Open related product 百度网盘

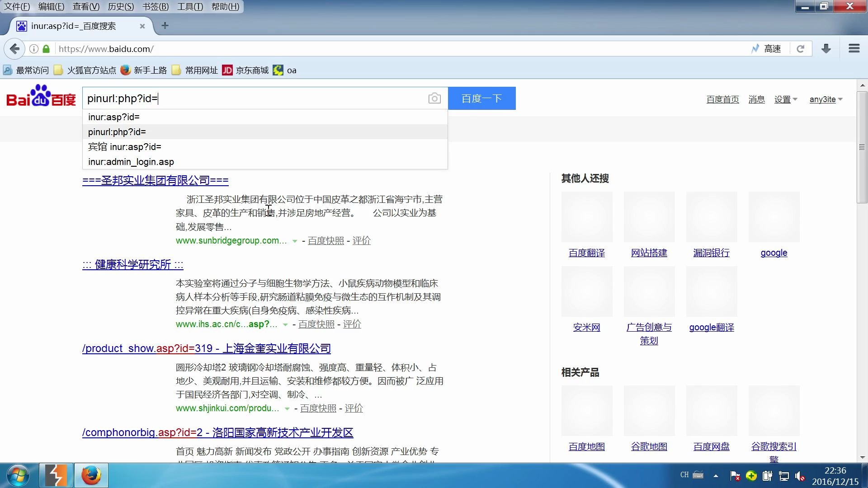[712, 447]
